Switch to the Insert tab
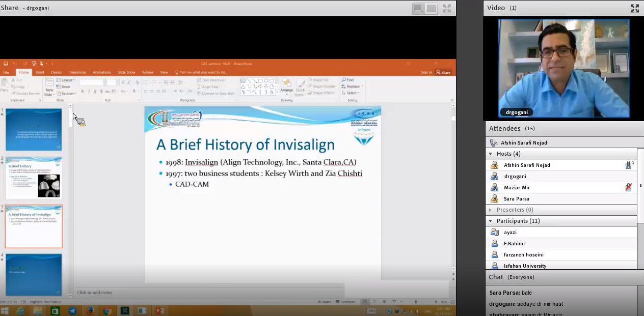Screen dimensions: 644x316 (40, 72)
